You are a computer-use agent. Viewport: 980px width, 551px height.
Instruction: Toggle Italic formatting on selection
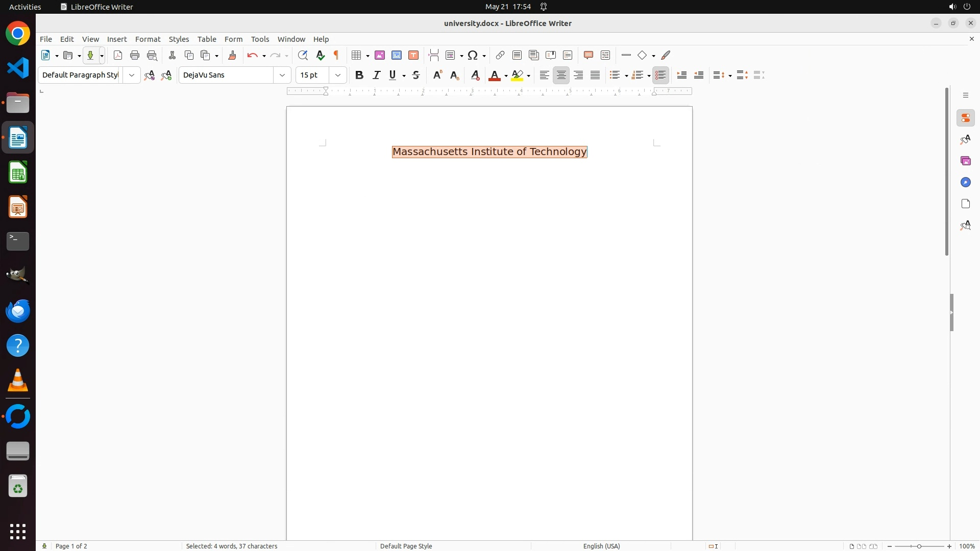tap(377, 76)
